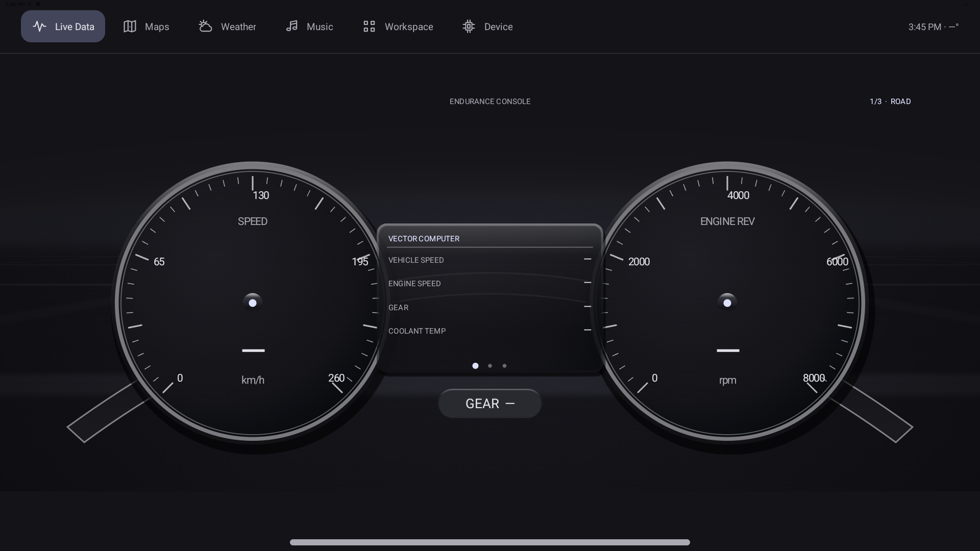
Task: Click the 6000 mark on the tachometer
Action: click(837, 262)
